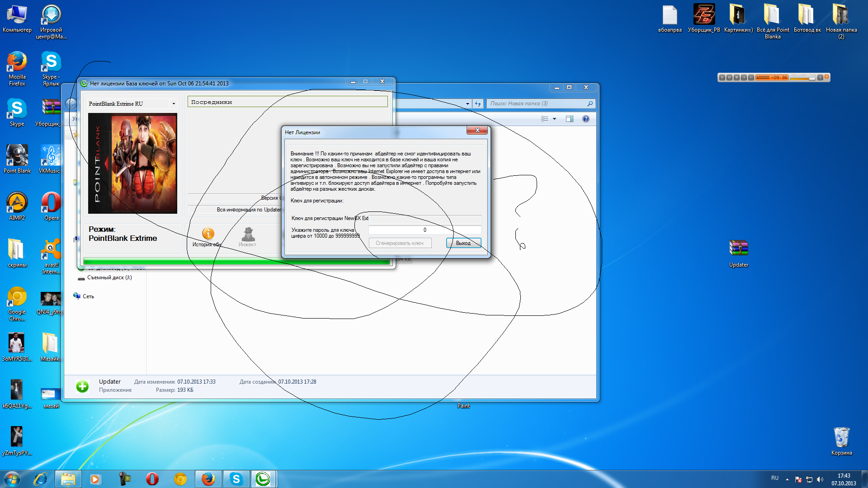This screenshot has height=488, width=868.
Task: Open the Explorer view options dropdown arrow
Action: [x=554, y=119]
